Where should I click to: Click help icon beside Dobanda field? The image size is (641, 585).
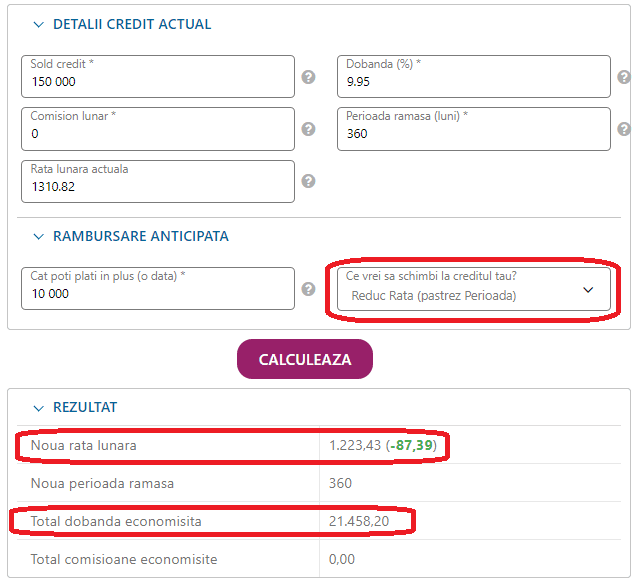(x=624, y=77)
